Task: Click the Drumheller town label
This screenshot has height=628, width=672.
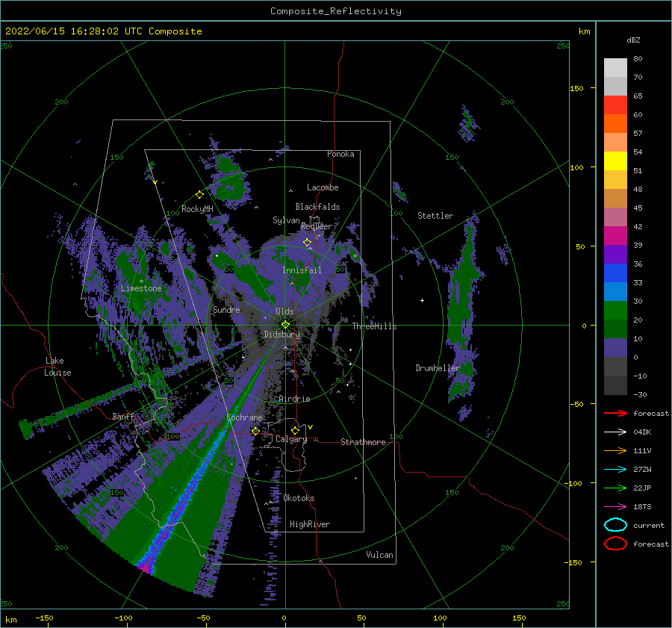Action: click(x=438, y=368)
